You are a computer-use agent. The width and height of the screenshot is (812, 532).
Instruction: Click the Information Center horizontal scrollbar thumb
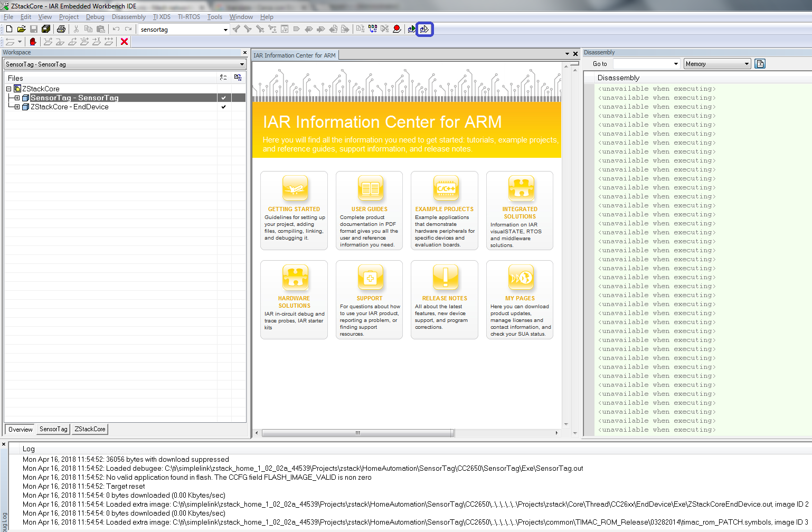click(x=358, y=433)
